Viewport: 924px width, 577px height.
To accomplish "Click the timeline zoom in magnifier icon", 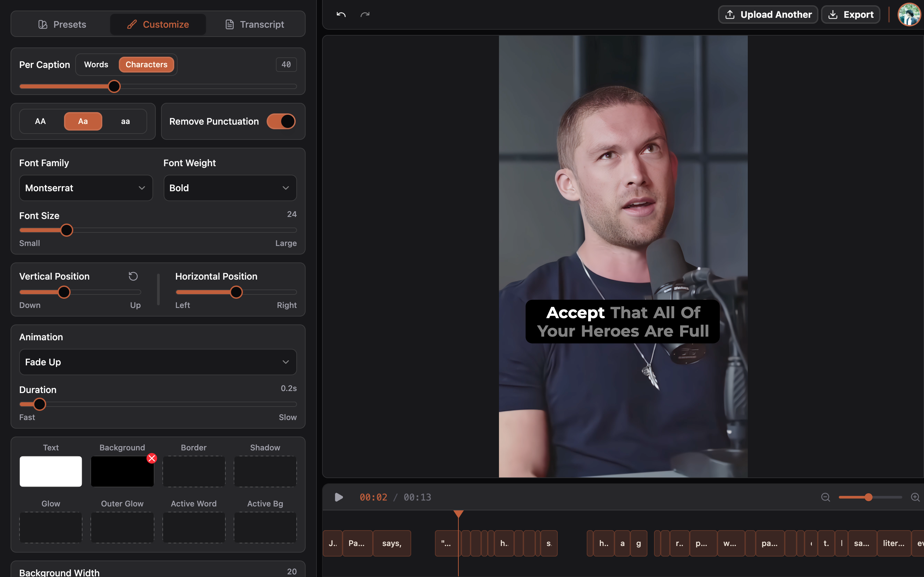I will coord(915,497).
